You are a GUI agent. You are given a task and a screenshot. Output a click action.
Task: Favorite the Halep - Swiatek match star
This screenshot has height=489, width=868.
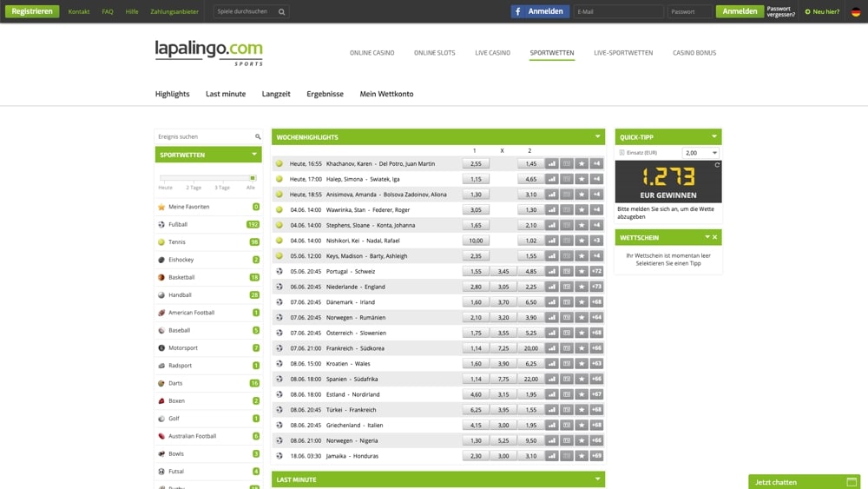[582, 179]
